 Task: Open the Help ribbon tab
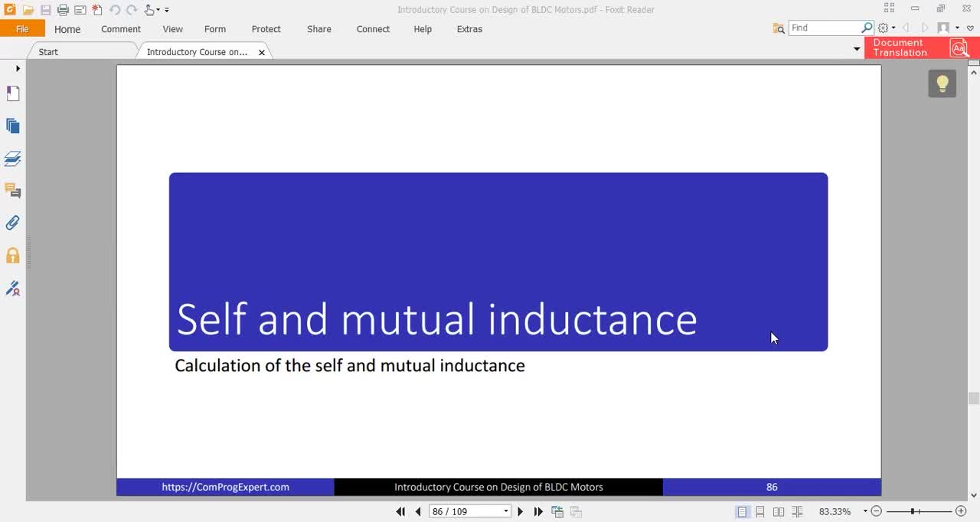click(x=423, y=29)
